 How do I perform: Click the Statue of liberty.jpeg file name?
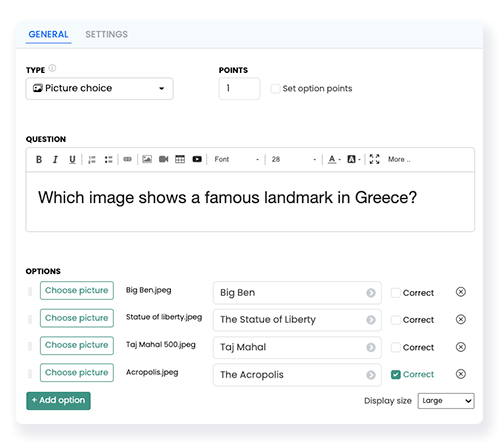164,317
